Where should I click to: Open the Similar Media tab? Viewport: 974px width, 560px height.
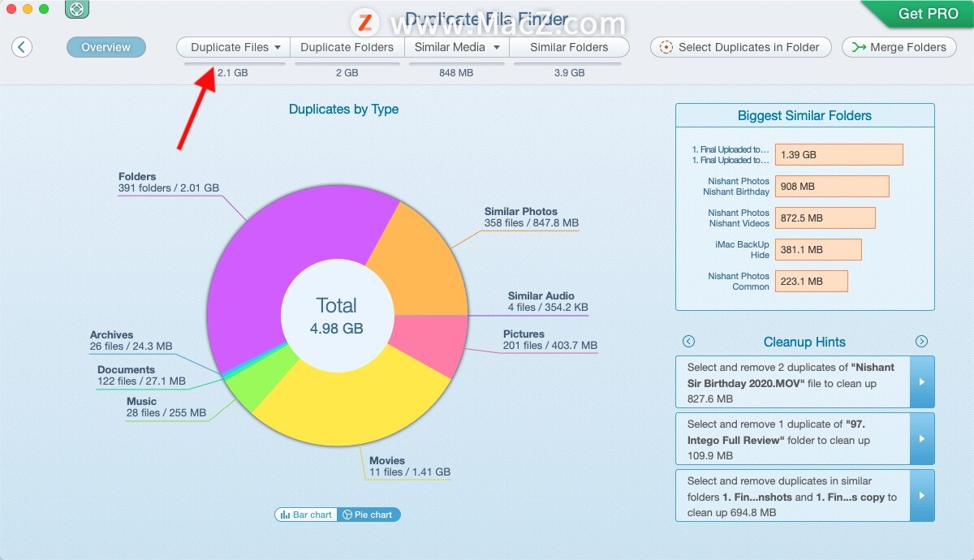coord(456,47)
